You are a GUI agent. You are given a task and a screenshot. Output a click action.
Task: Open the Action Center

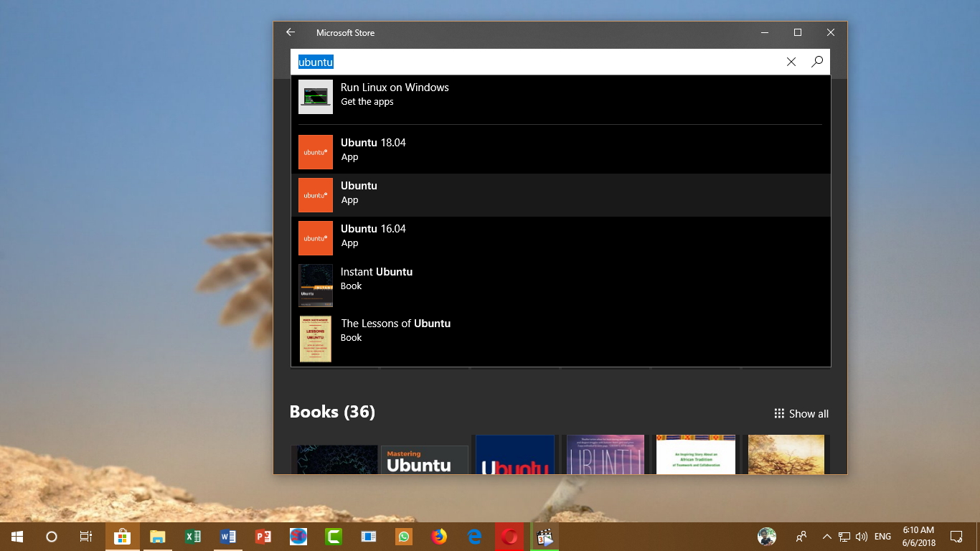(957, 536)
